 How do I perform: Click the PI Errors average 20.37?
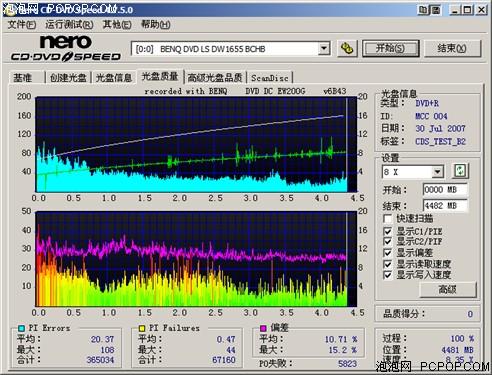[x=103, y=339]
